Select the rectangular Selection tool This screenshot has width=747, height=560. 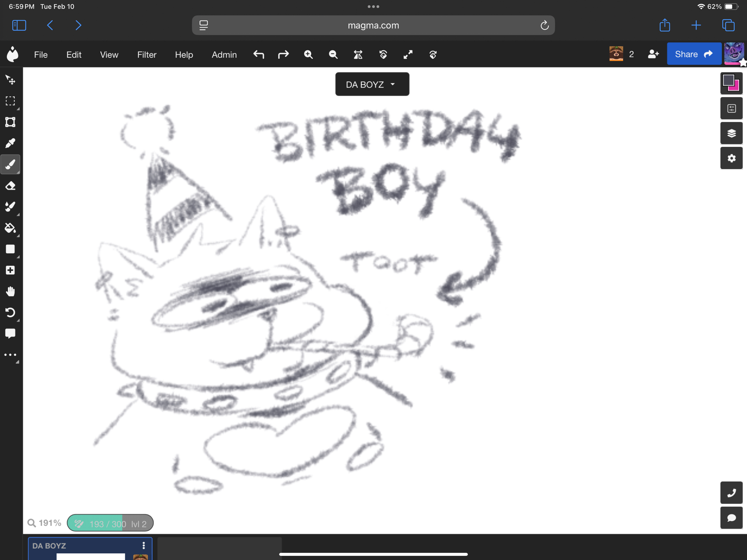pos(10,101)
